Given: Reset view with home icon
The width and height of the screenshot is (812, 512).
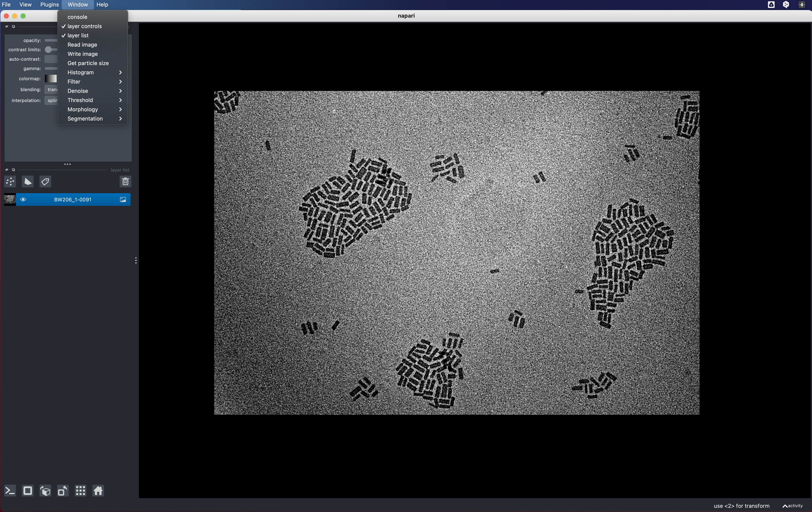Looking at the screenshot, I should (98, 490).
